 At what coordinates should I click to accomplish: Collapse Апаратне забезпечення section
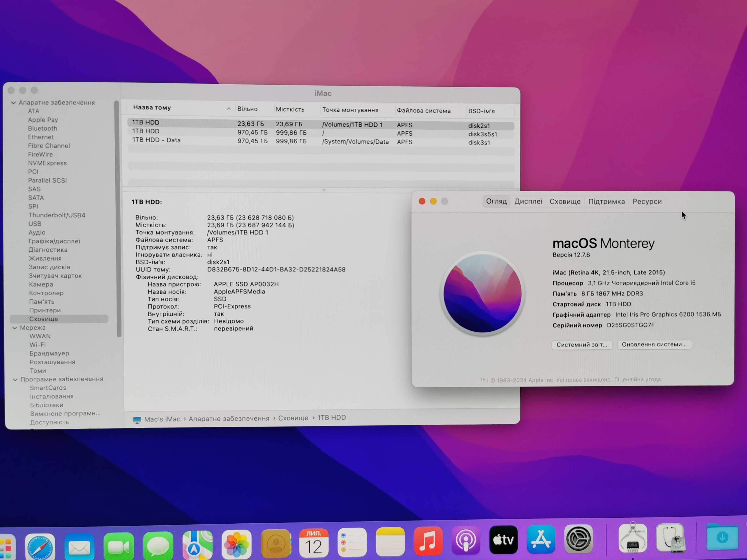point(13,103)
